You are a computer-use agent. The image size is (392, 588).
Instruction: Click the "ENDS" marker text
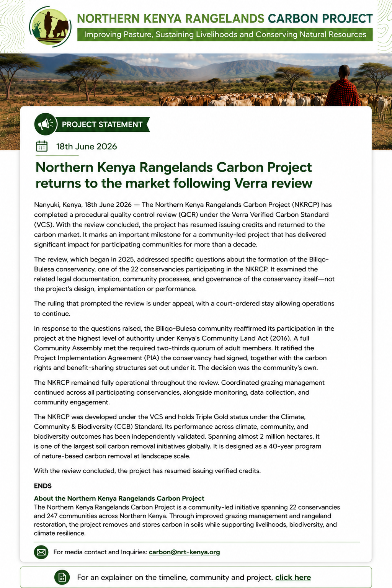[x=43, y=486]
